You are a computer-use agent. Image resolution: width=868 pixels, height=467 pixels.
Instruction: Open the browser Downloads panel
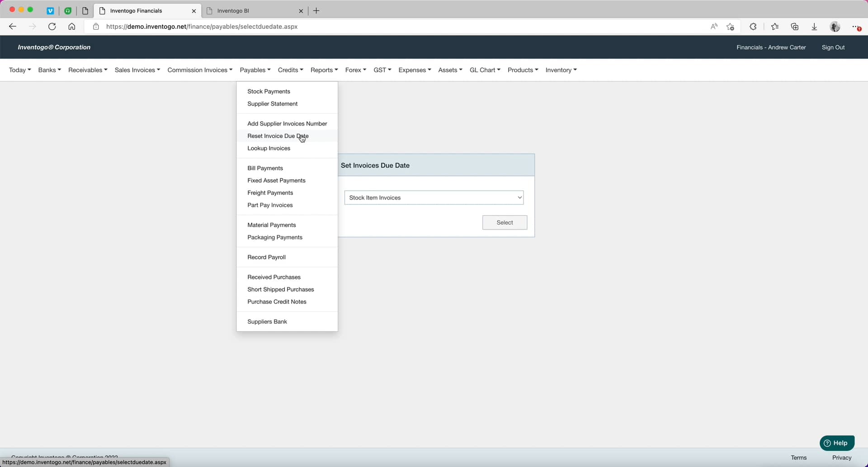(814, 27)
